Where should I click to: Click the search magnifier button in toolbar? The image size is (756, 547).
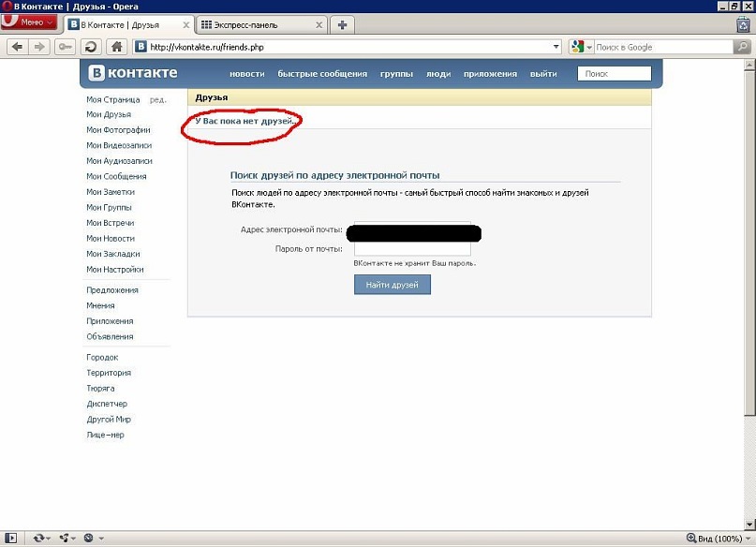click(742, 47)
